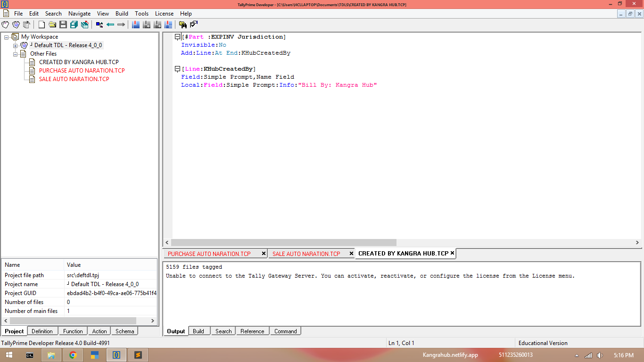
Task: Switch to SALE AUTO NARATION.TCP editor tab
Action: point(306,254)
